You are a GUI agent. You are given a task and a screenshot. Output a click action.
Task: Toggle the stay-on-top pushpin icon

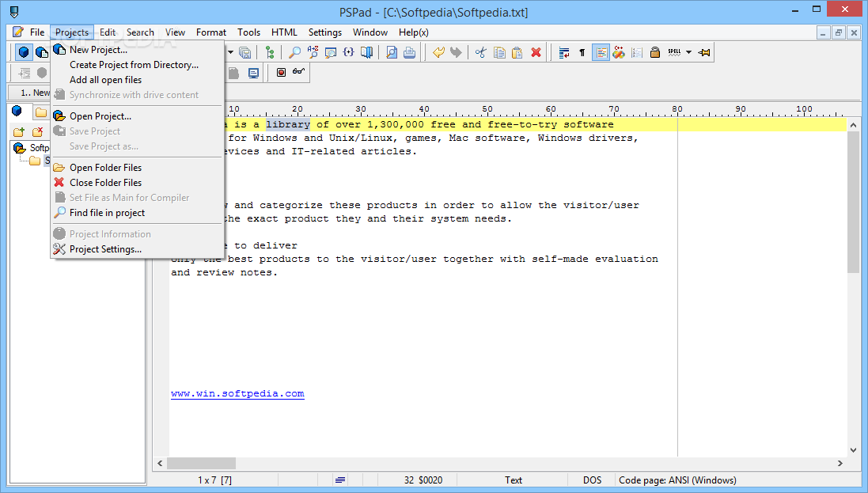704,52
